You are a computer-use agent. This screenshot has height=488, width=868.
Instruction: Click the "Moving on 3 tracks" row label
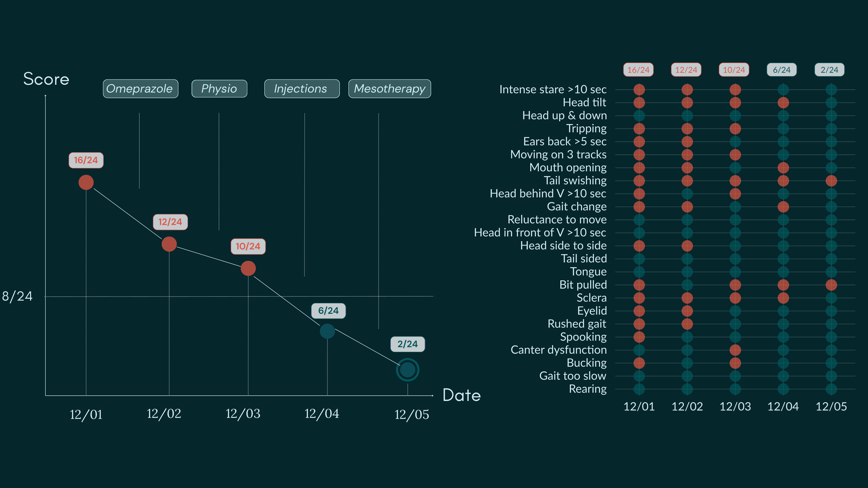point(558,155)
